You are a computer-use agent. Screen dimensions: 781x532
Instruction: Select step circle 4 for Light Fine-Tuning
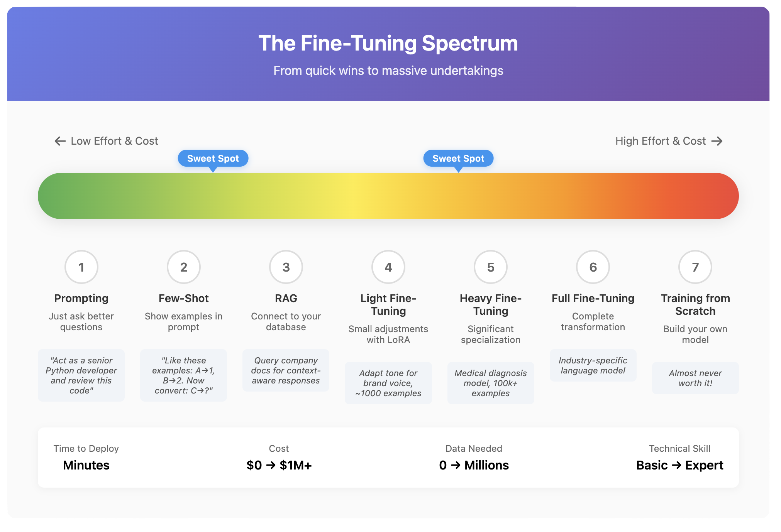[x=388, y=267]
